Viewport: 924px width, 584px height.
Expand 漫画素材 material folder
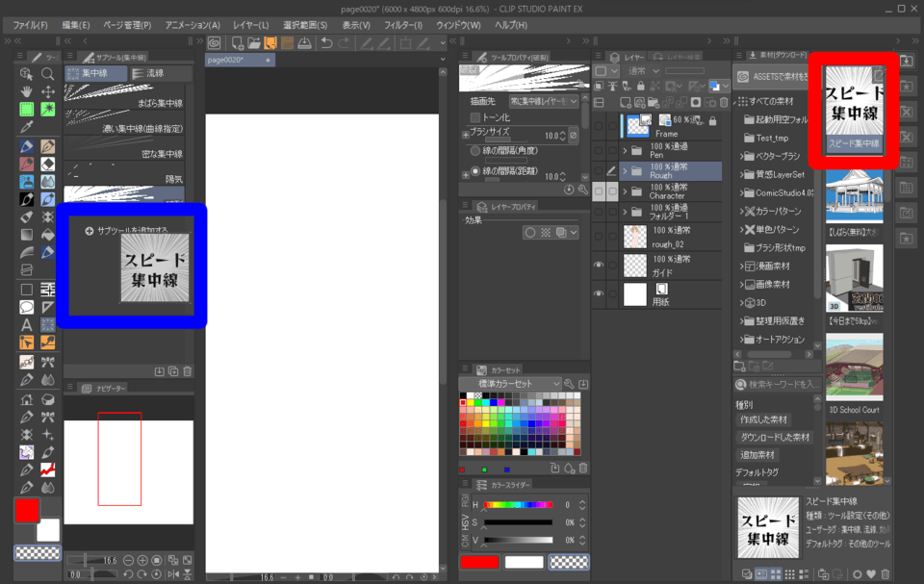pos(741,267)
